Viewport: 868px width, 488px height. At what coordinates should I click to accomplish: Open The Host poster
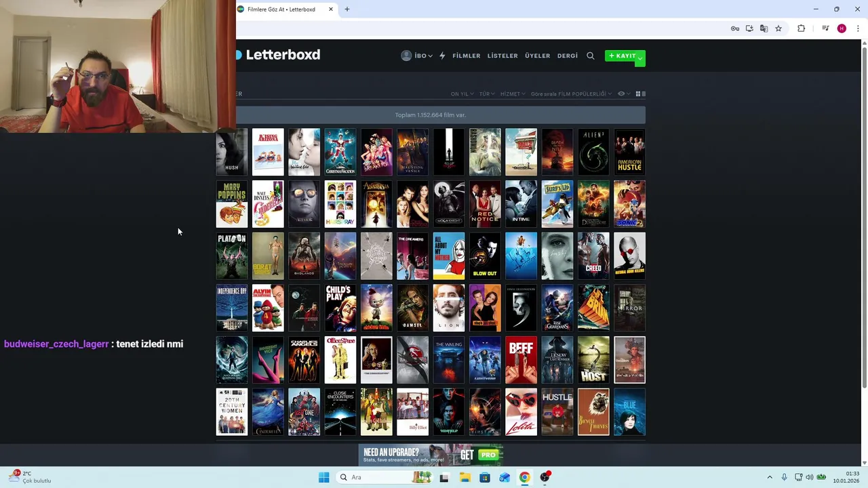click(593, 360)
